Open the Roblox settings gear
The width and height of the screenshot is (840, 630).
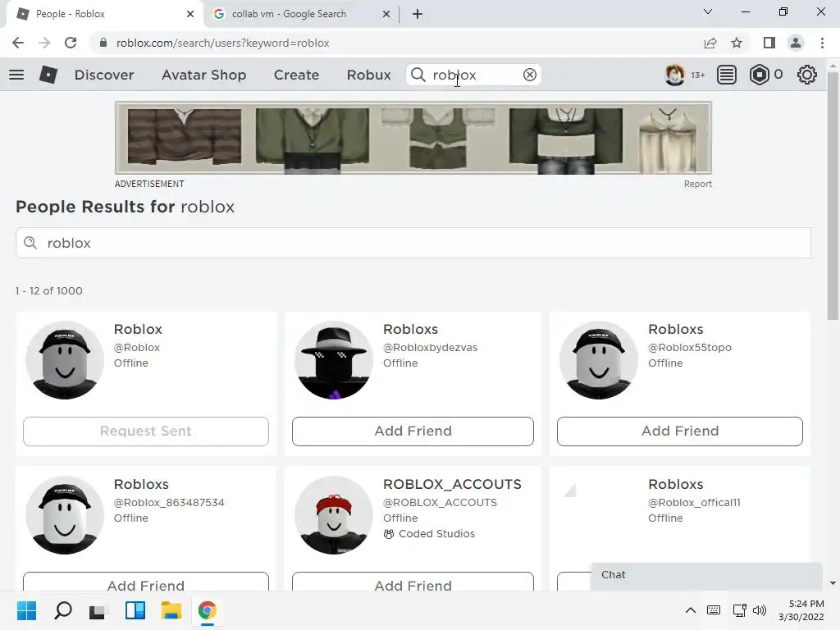pos(807,75)
